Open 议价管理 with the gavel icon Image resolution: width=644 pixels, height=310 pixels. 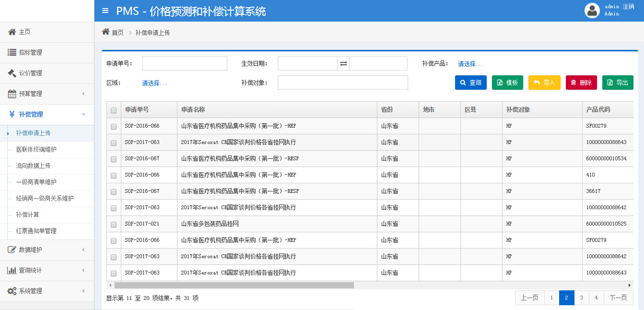coord(12,73)
